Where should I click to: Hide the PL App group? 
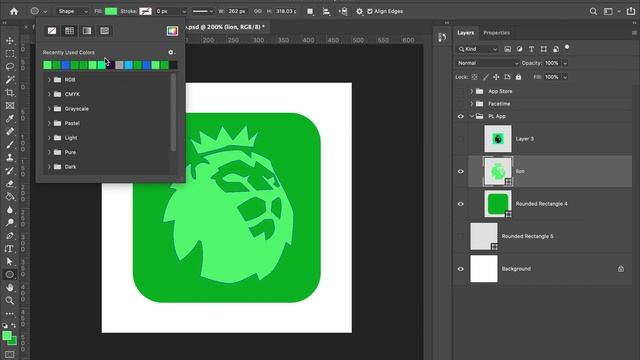[460, 116]
